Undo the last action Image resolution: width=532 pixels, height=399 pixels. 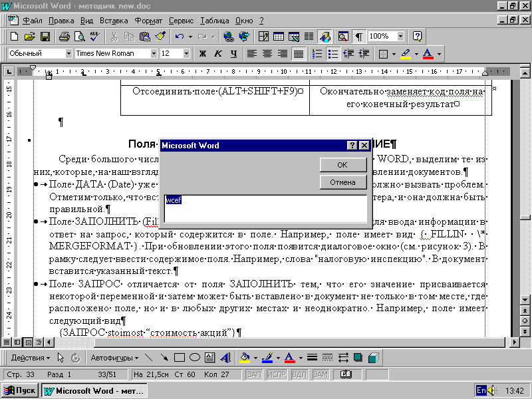pos(179,37)
